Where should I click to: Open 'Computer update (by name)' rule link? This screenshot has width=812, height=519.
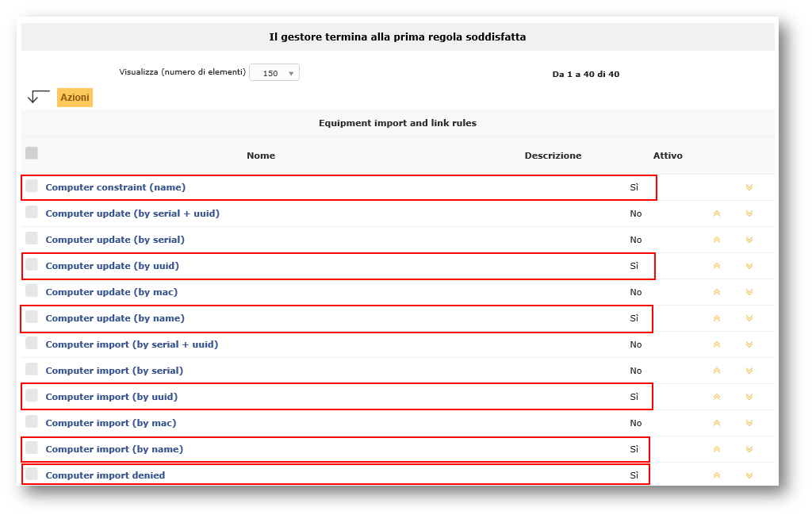click(115, 318)
